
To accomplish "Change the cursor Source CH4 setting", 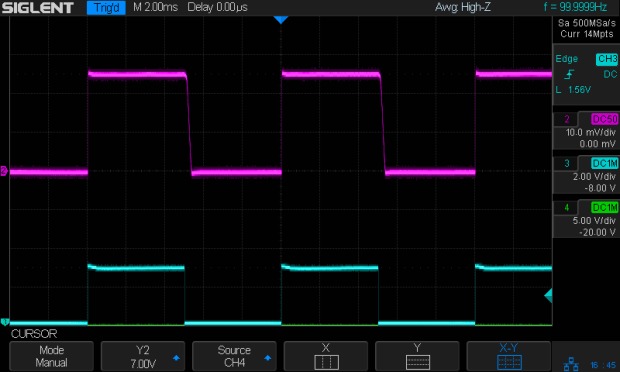I will coord(234,356).
